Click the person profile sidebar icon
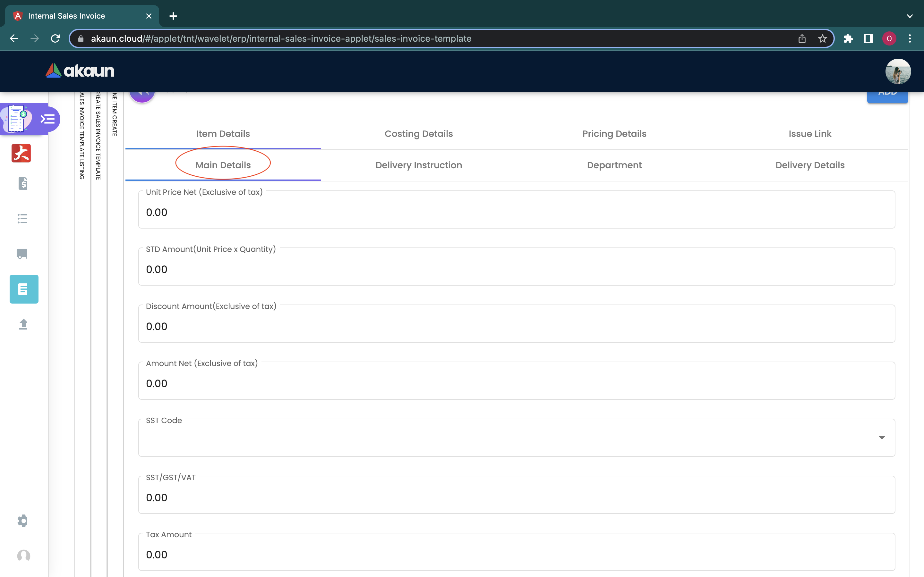The height and width of the screenshot is (577, 924). tap(23, 556)
